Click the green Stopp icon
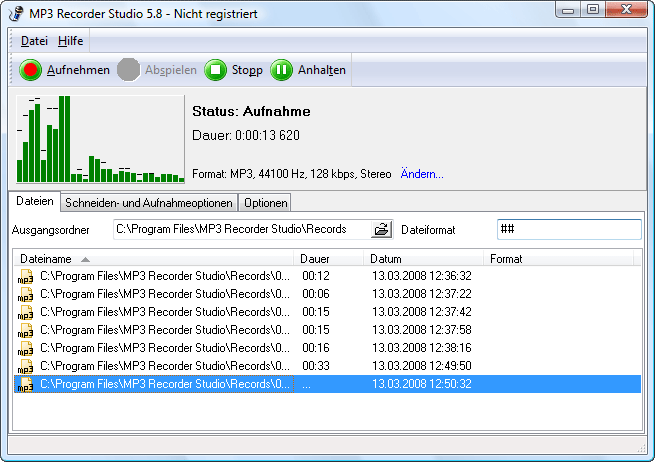This screenshot has width=655, height=462. click(216, 70)
